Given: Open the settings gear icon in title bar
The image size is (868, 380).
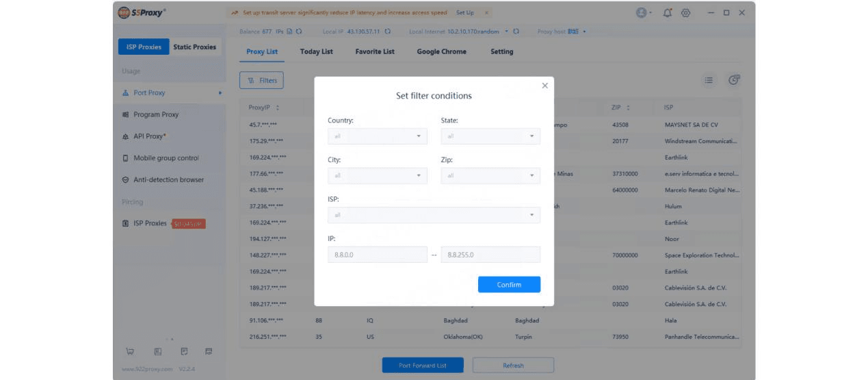Looking at the screenshot, I should click(685, 13).
